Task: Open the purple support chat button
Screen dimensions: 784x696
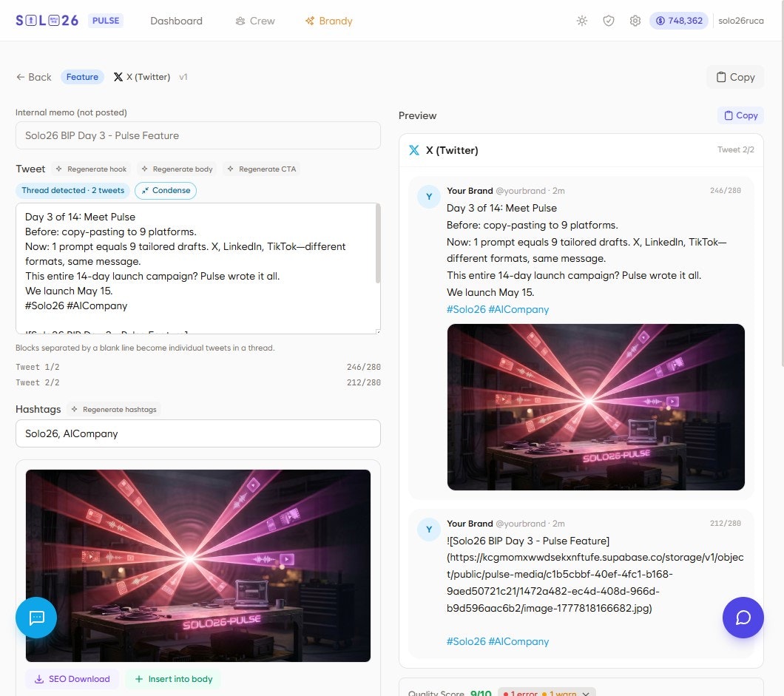Action: tap(743, 618)
